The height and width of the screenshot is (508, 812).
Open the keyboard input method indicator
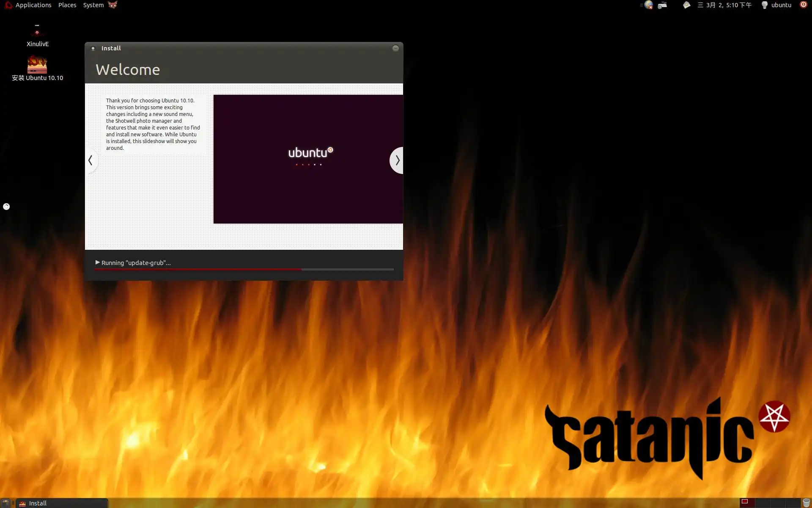[x=663, y=5]
